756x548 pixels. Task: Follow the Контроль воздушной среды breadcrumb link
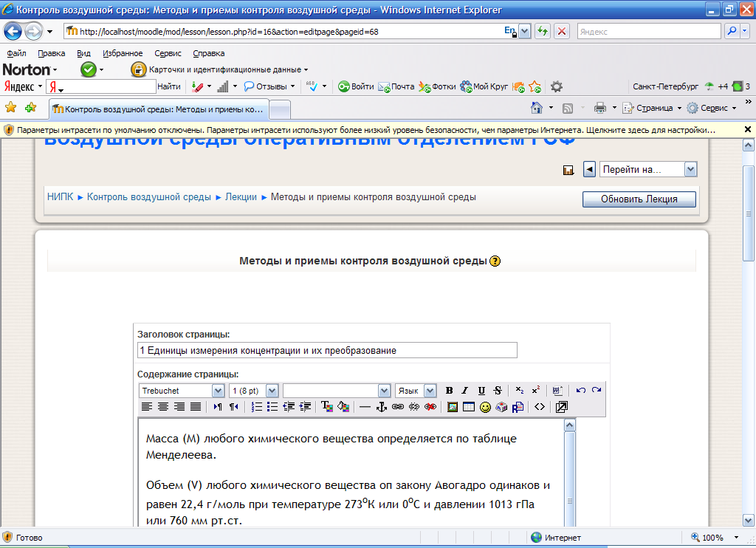coord(149,196)
